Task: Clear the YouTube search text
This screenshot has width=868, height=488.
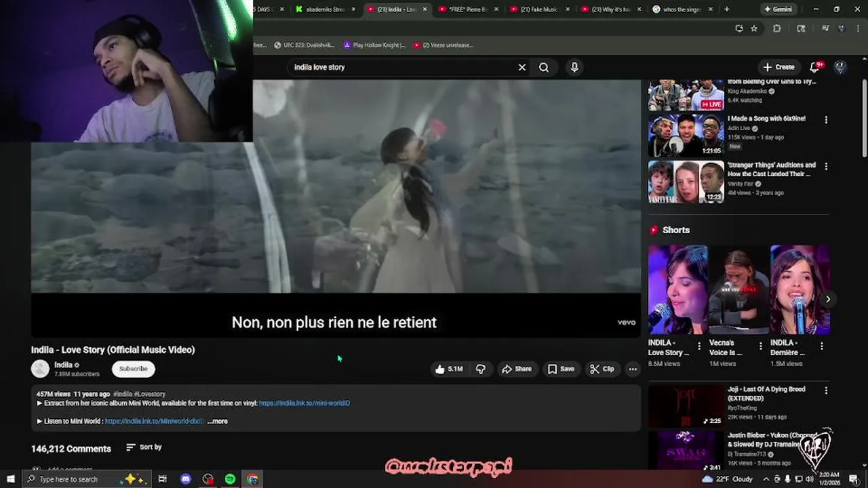Action: tap(521, 67)
